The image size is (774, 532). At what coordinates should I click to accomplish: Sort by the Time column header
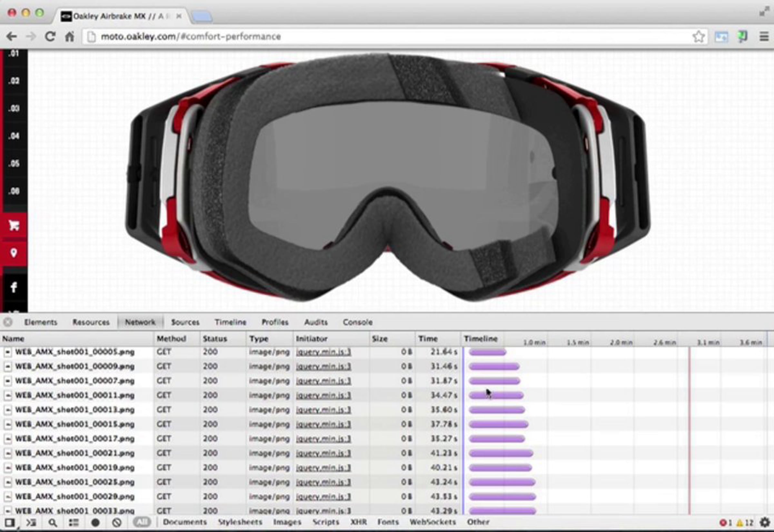(x=438, y=339)
